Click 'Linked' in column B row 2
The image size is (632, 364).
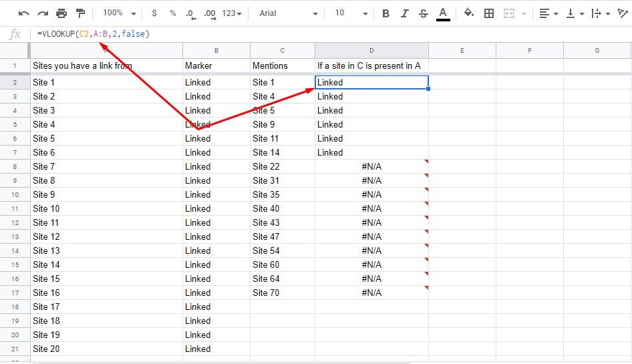[x=216, y=82]
